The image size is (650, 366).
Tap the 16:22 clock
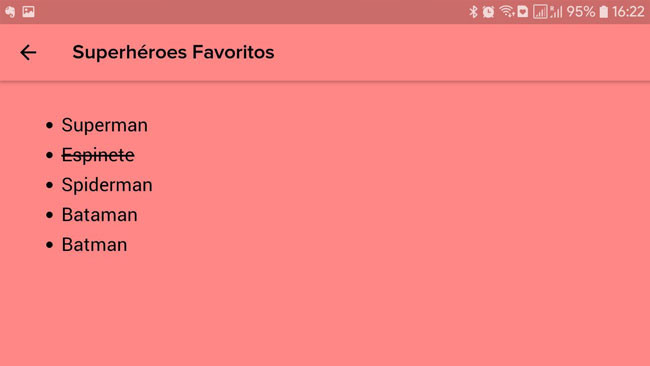[628, 12]
